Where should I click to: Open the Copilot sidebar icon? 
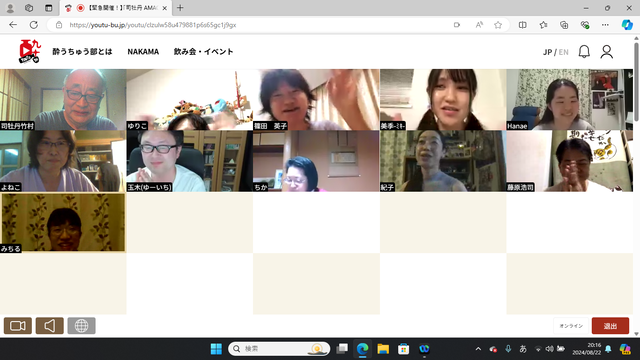627,25
